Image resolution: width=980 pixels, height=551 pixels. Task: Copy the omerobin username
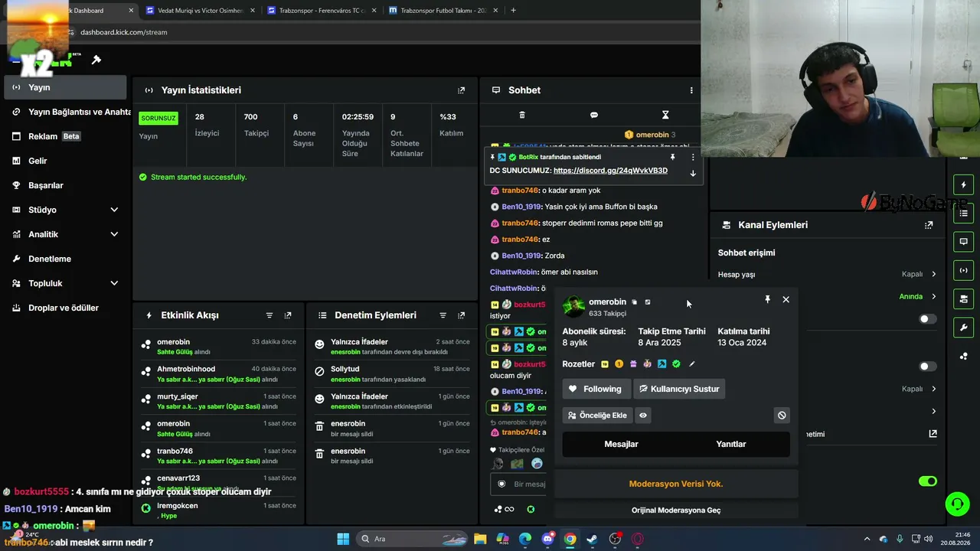click(x=634, y=302)
